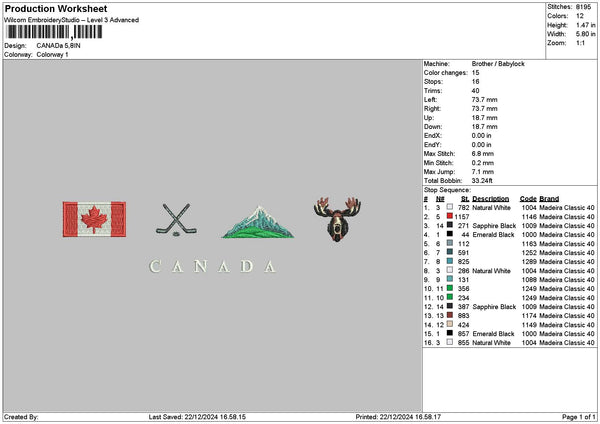Click the Trims value 40

[475, 91]
